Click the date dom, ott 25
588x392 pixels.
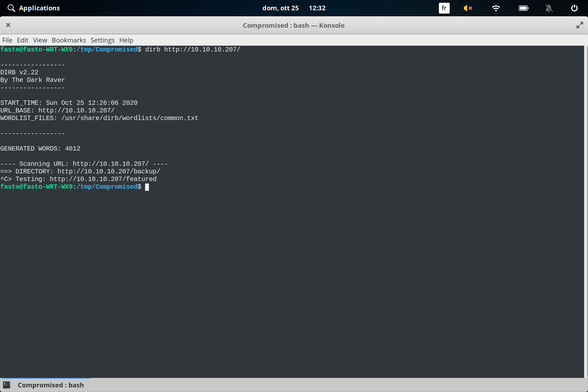[x=280, y=8]
